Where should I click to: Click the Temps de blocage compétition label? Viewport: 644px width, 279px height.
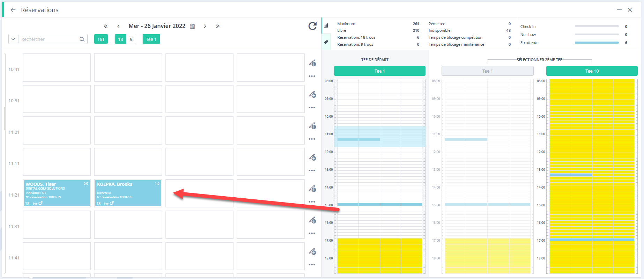(456, 37)
